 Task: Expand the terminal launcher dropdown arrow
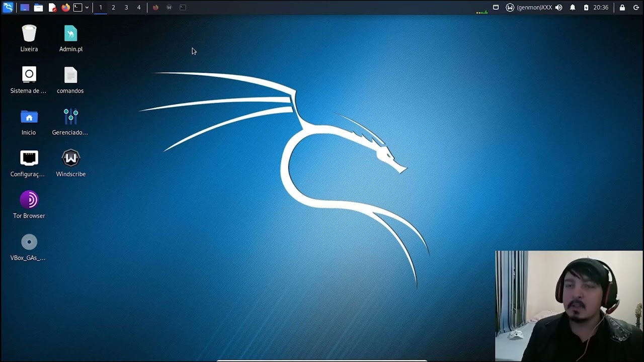pos(87,8)
